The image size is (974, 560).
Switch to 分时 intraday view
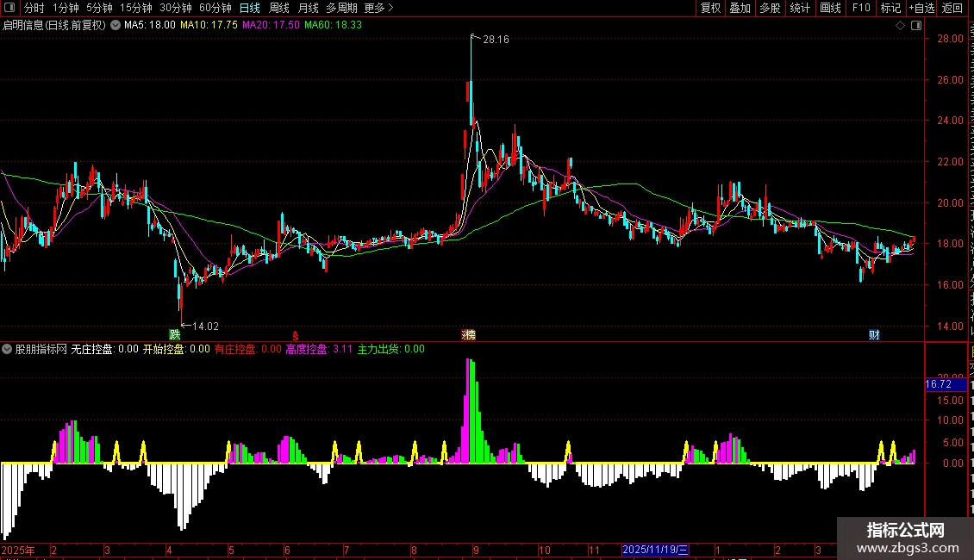coord(34,8)
